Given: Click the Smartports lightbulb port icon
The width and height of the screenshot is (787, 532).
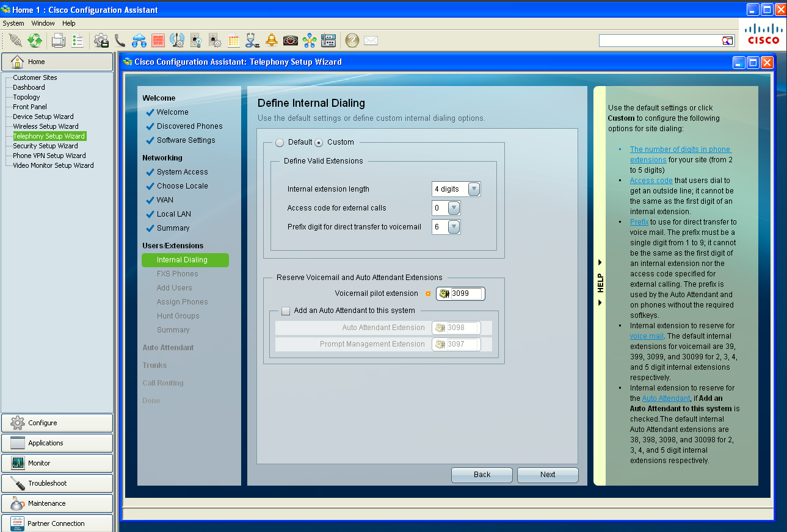Looking at the screenshot, I should click(196, 41).
